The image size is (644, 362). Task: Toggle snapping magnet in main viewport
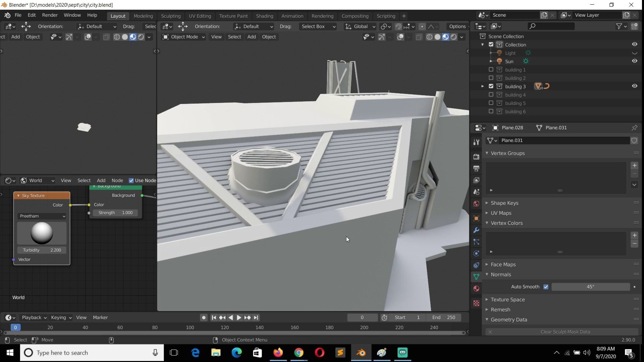[x=398, y=26]
